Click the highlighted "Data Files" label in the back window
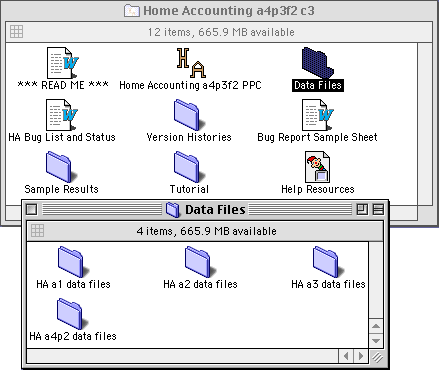This screenshot has width=439, height=370. coord(318,85)
